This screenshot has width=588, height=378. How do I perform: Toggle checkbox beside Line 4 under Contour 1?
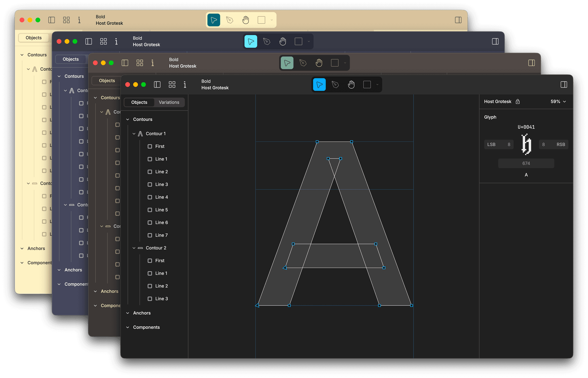[x=150, y=197]
